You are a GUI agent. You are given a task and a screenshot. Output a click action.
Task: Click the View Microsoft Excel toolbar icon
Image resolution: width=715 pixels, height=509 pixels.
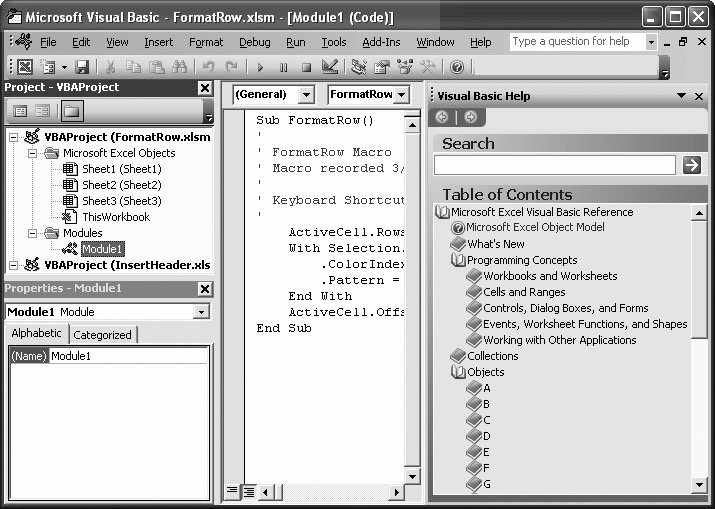pos(24,67)
